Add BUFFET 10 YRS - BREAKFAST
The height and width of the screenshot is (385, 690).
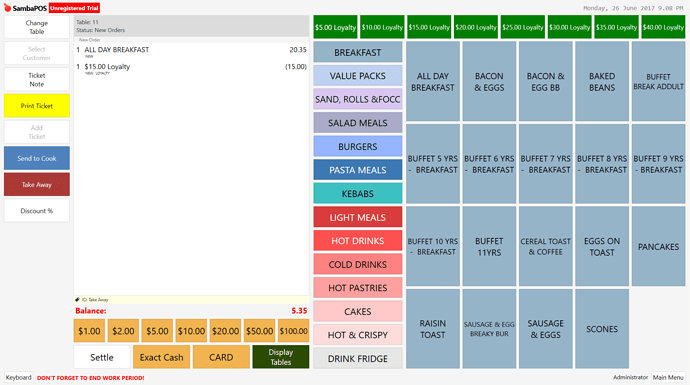(x=433, y=246)
